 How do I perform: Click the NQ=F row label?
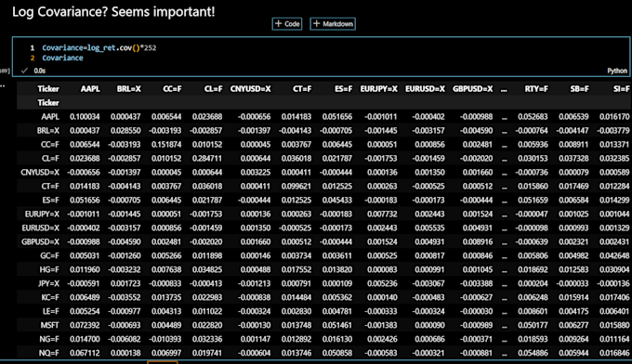(x=49, y=353)
